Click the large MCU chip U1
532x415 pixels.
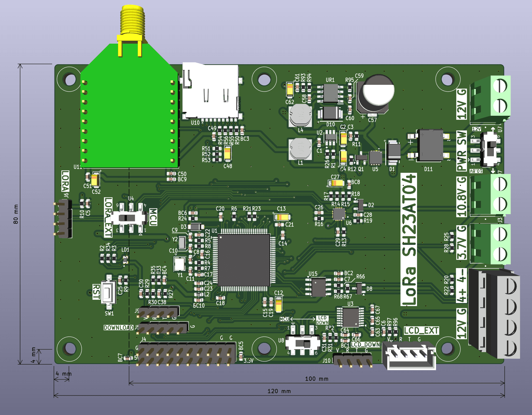(244, 260)
